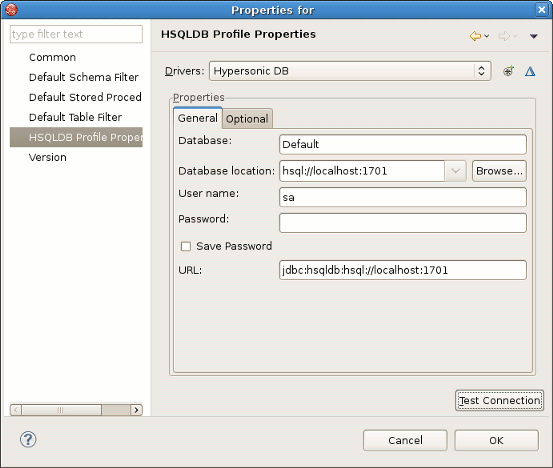Click the Cancel button
The width and height of the screenshot is (553, 468).
click(x=405, y=440)
